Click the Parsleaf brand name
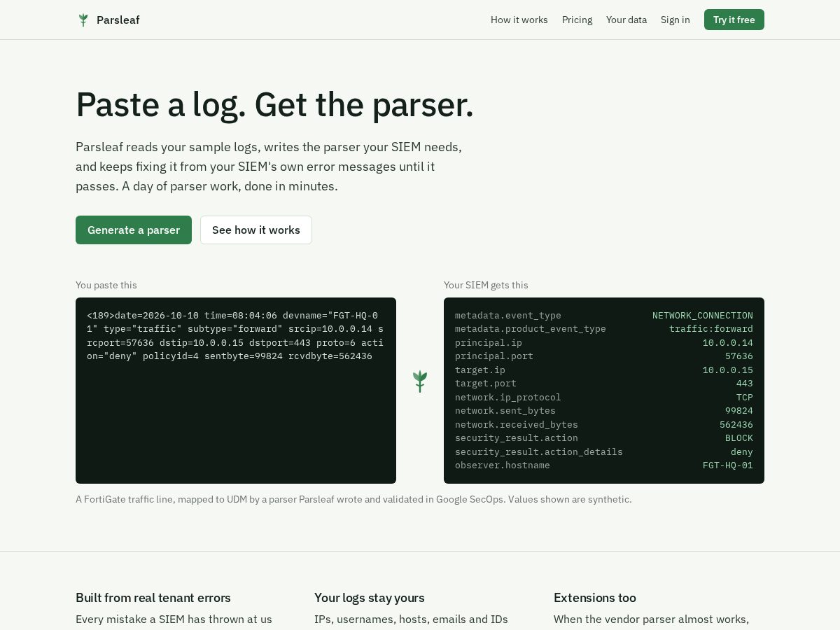The height and width of the screenshot is (630, 840). tap(118, 20)
